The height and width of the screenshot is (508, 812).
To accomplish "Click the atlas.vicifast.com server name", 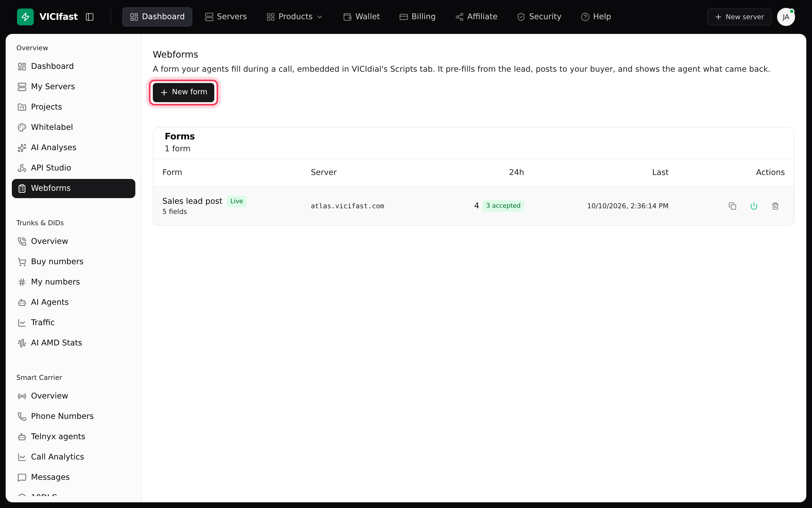I will pyautogui.click(x=347, y=206).
